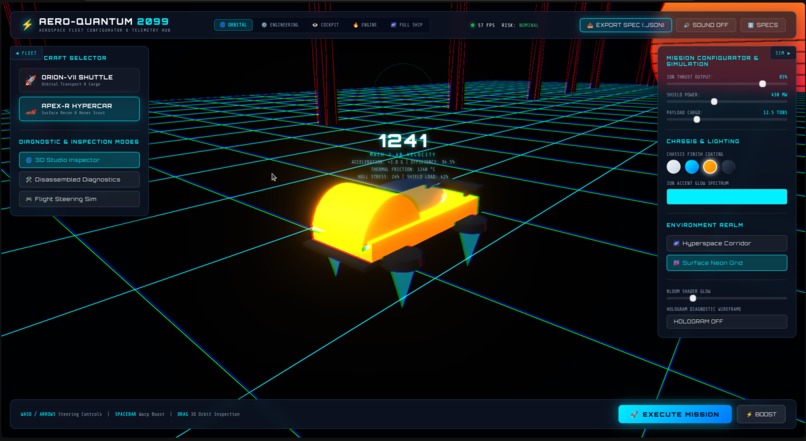Pick the dark gray chassis finish swatch
This screenshot has width=806, height=441.
tap(728, 167)
